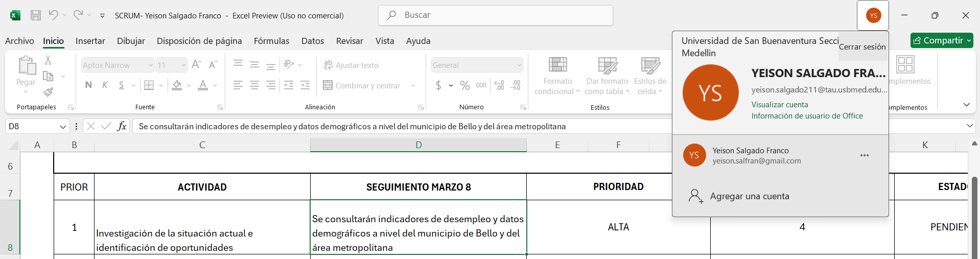The image size is (980, 259).
Task: Click the increase font size icon
Action: pyautogui.click(x=196, y=64)
